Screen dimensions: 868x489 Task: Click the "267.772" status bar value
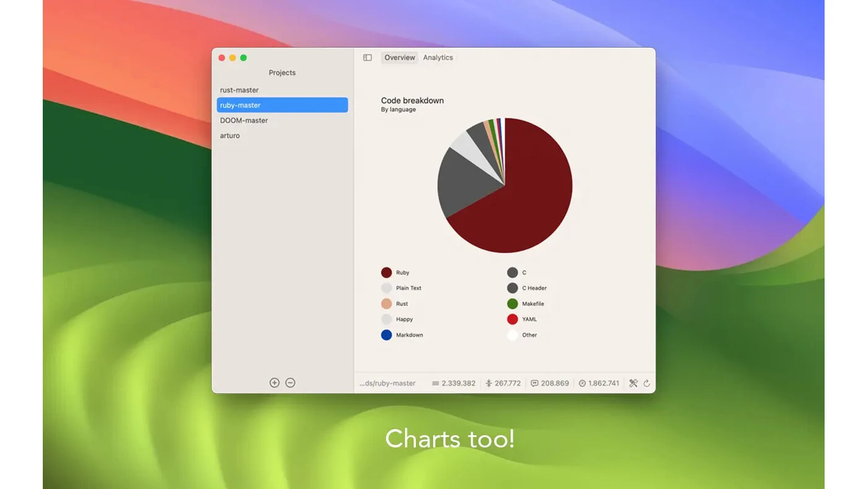(508, 384)
